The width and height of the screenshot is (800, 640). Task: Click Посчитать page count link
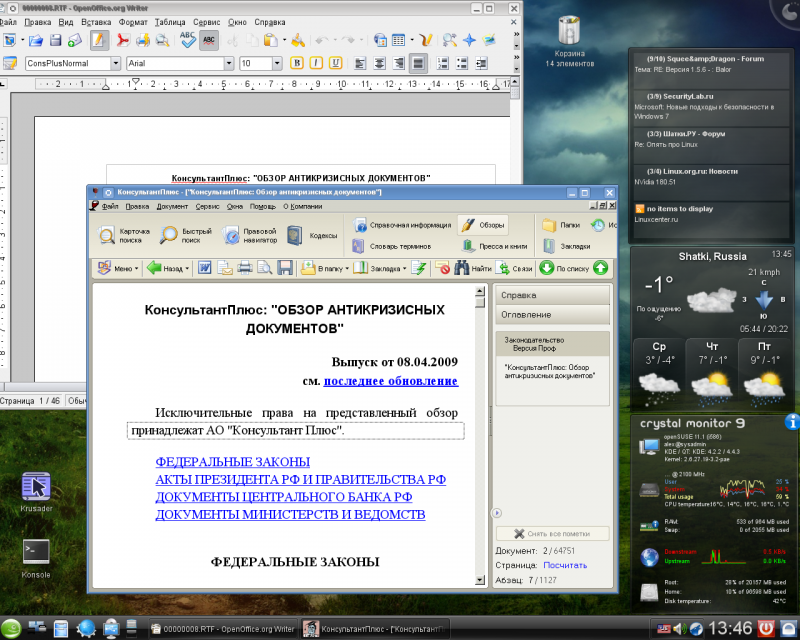(565, 565)
